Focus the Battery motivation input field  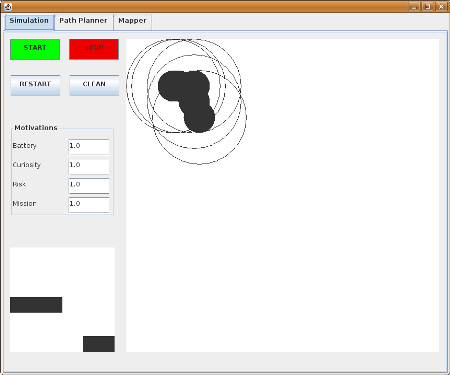[x=89, y=147]
